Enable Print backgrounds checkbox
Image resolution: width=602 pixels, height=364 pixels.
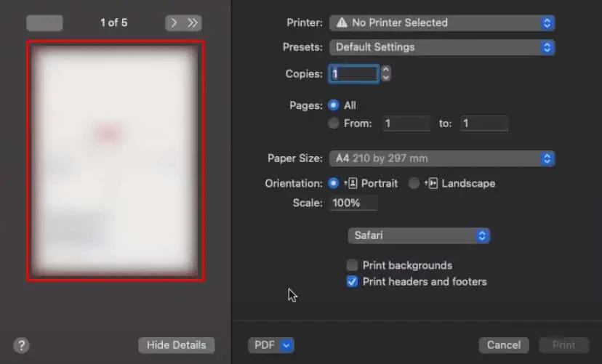pyautogui.click(x=352, y=265)
